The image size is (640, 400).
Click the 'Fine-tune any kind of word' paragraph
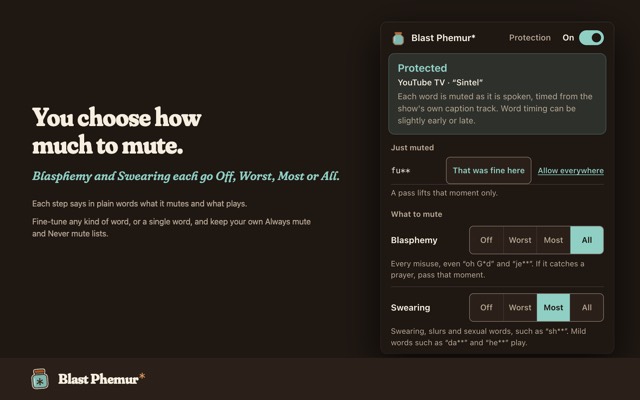click(x=171, y=228)
